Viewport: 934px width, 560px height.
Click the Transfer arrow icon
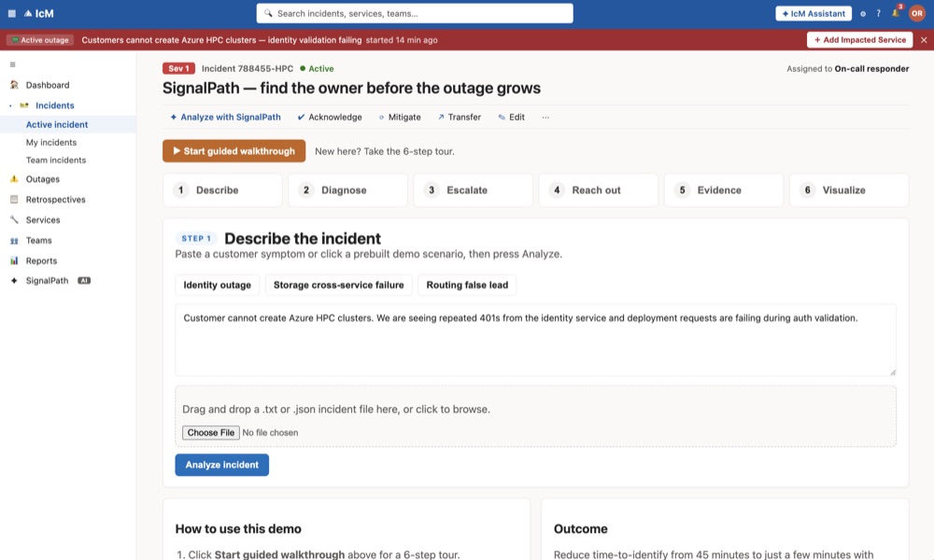pos(441,118)
